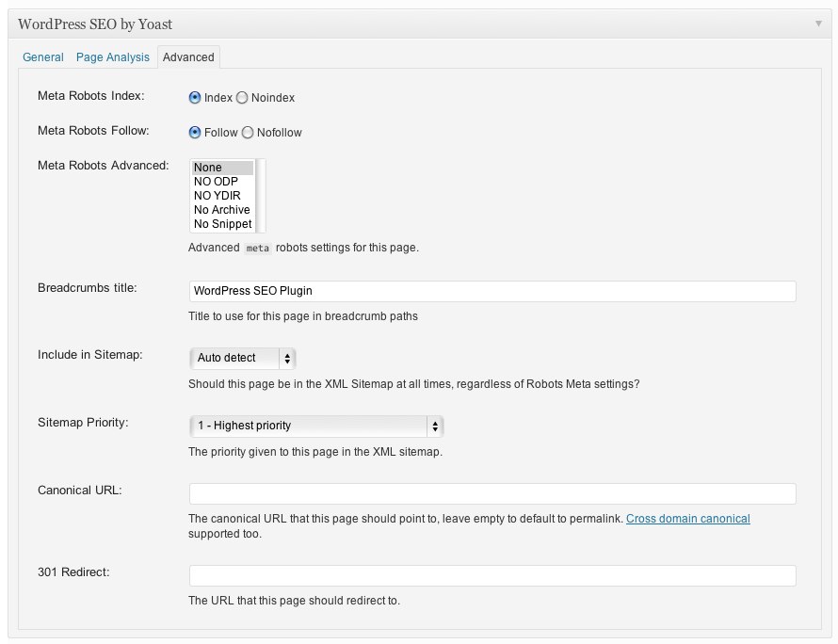Select the Index radio button
This screenshot has height=644, width=838.
coord(195,98)
